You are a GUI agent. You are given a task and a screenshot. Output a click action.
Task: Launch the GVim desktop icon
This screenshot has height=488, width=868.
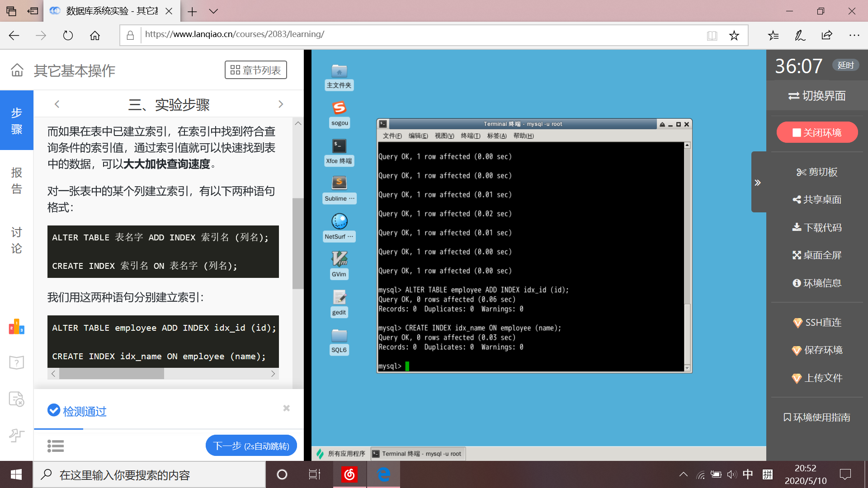click(x=339, y=259)
